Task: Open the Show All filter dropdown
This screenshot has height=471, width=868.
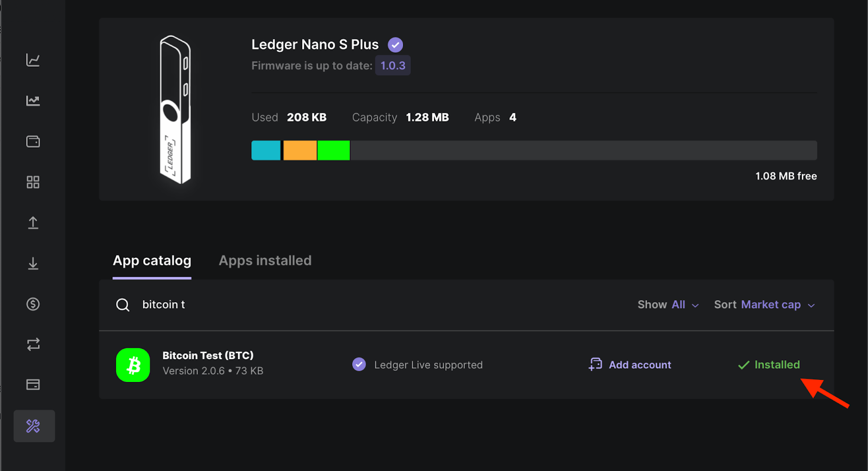Action: [x=668, y=305]
